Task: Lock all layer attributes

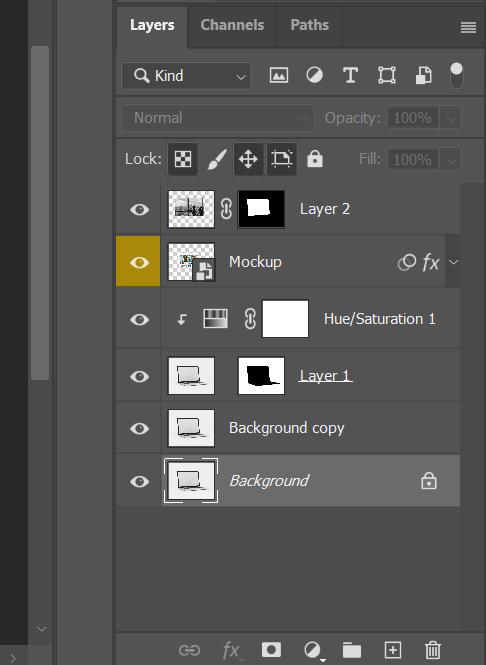Action: point(315,159)
